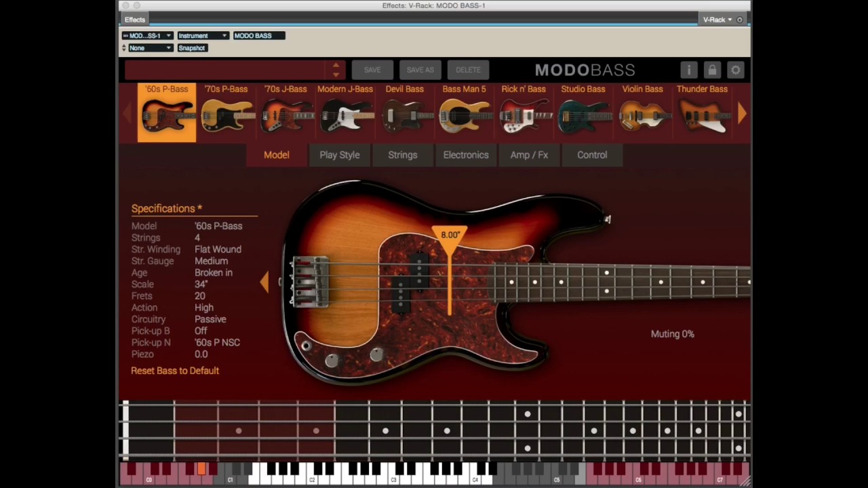Click the SAVE AS button
Viewport: 868px width, 488px height.
coord(420,70)
